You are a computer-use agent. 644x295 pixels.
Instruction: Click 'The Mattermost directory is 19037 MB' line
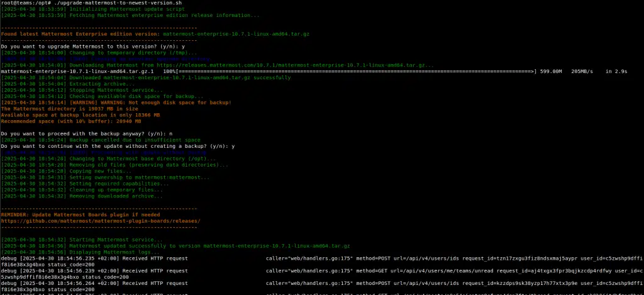point(69,109)
